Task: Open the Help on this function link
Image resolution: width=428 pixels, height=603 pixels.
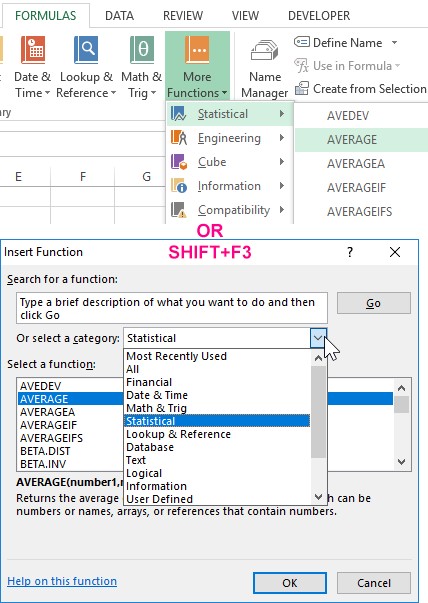Action: [62, 581]
